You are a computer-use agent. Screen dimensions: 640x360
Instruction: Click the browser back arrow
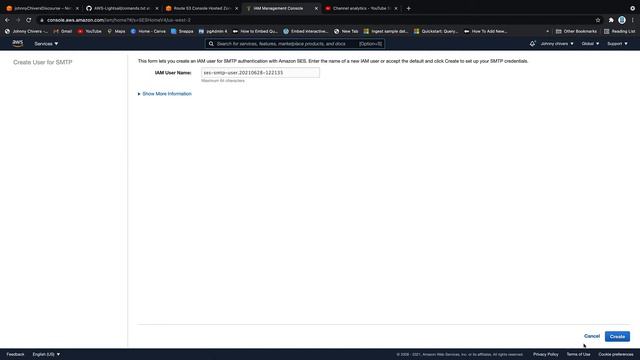tap(7, 20)
